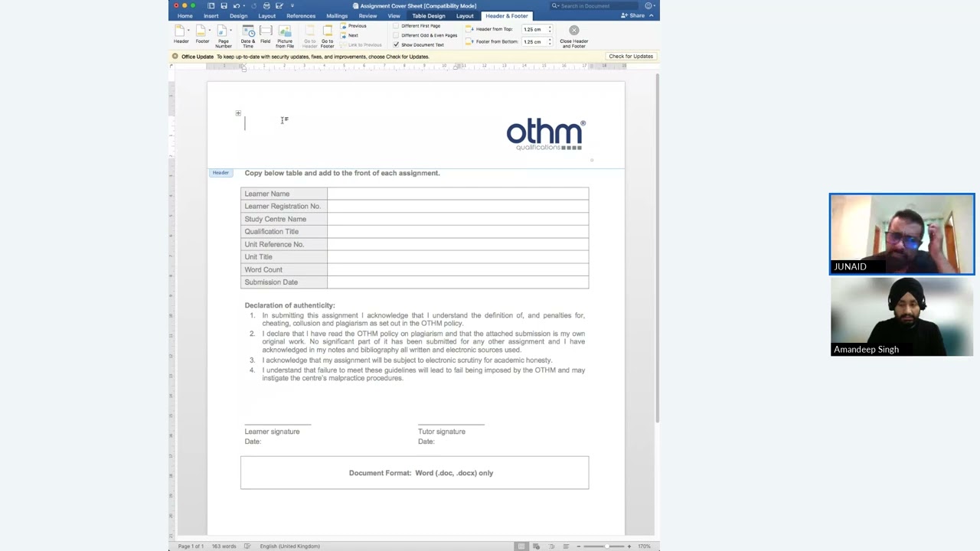
Task: Adjust the Footer from Bottom stepper
Action: [x=549, y=41]
